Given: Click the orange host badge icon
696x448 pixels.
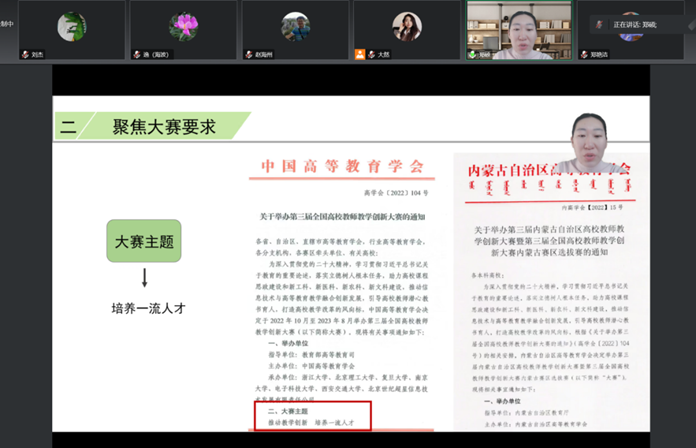Looking at the screenshot, I should [360, 54].
